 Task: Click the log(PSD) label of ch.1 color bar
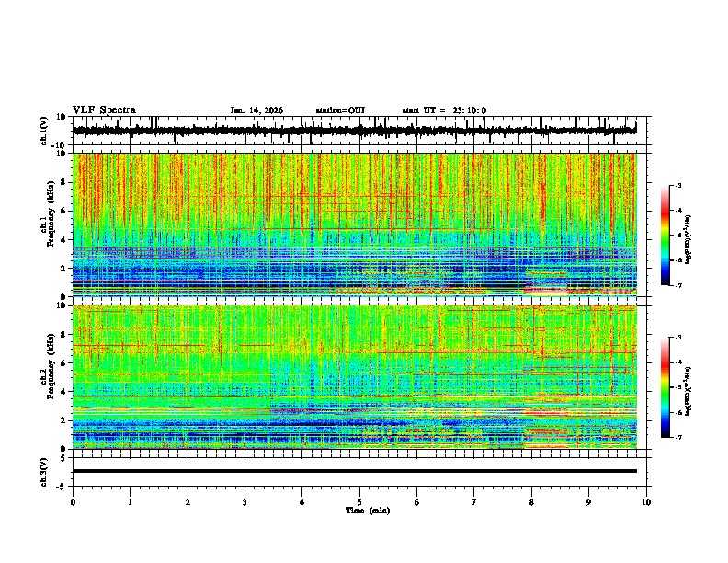click(688, 240)
